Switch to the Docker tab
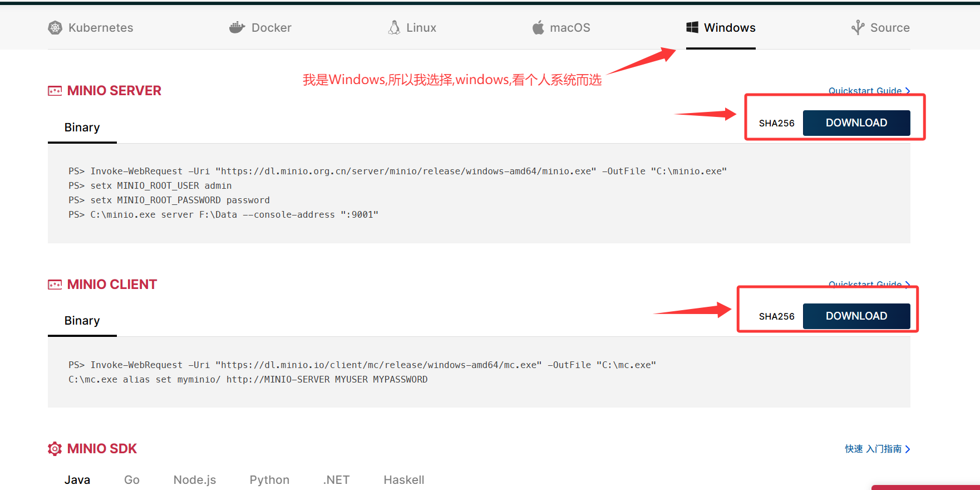 260,27
